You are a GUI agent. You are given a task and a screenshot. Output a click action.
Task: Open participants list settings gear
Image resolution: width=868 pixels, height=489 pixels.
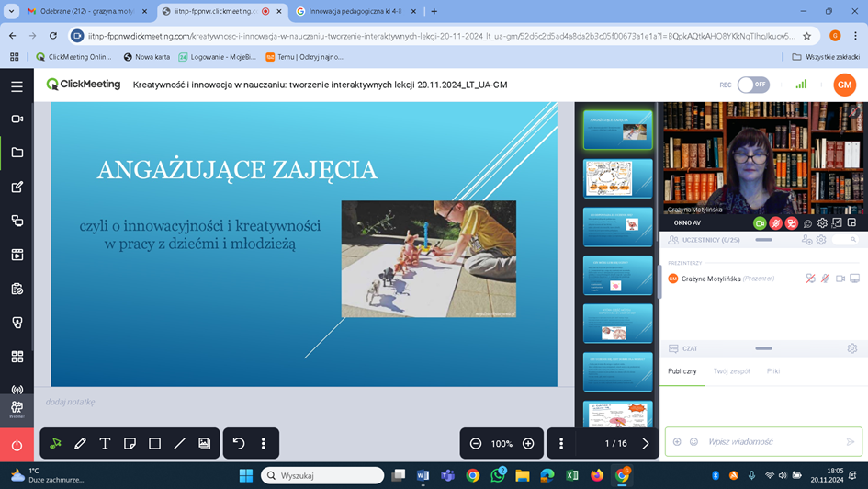pos(821,240)
